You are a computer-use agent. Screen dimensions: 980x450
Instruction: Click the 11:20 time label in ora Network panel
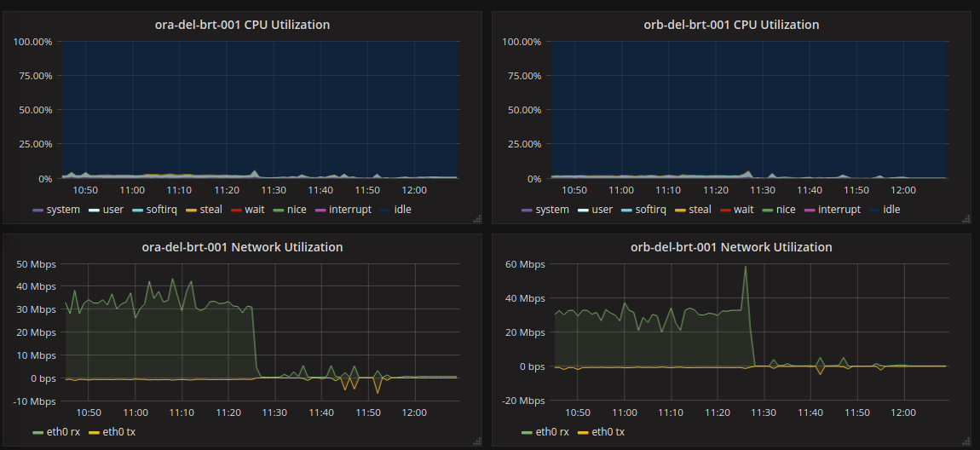click(x=228, y=412)
